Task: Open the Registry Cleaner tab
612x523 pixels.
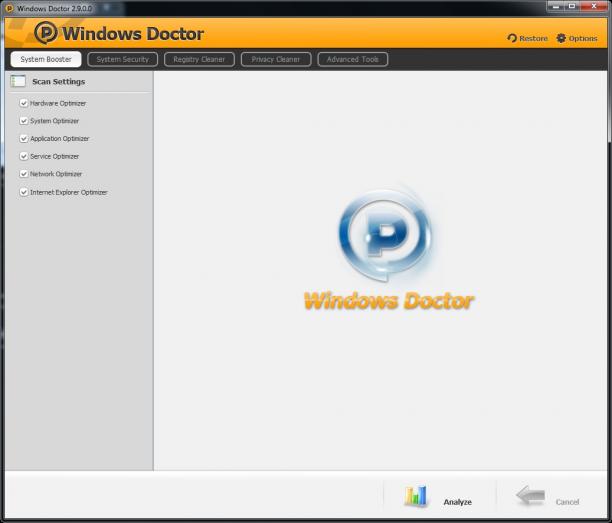Action: 199,59
